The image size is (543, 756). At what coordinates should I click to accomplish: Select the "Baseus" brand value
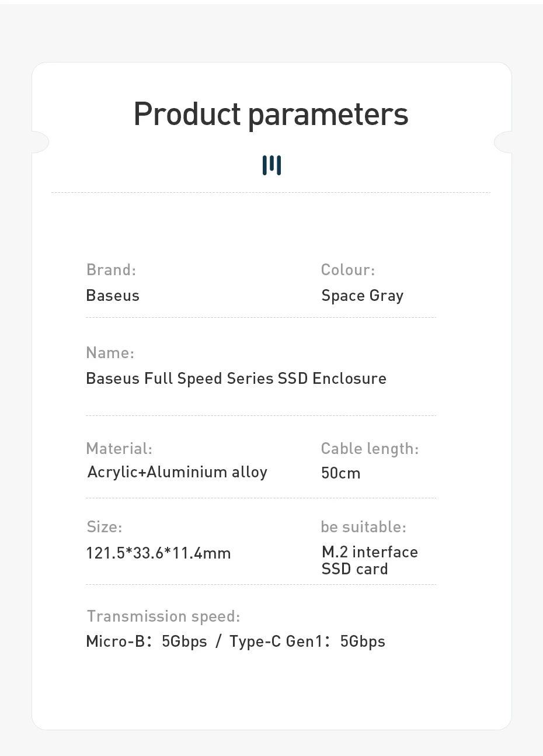click(x=113, y=296)
